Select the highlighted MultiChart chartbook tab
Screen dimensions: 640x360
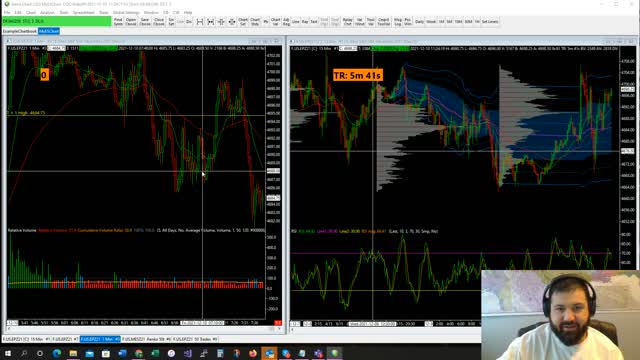coord(49,31)
